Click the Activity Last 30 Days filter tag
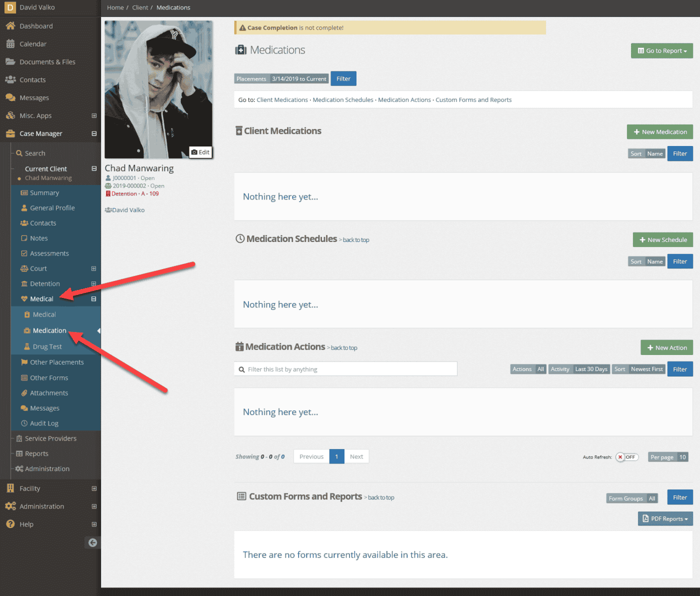Screen dimensions: 700x596 (579, 369)
